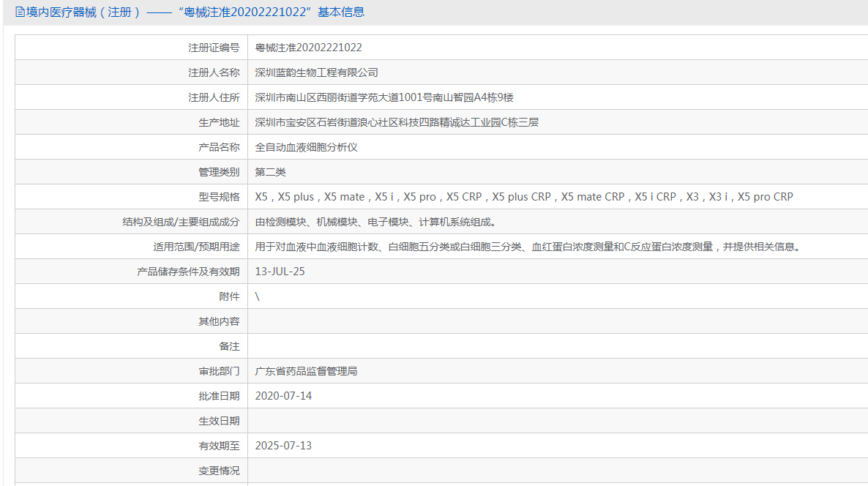Click the 附件 label
The height and width of the screenshot is (486, 868).
coord(229,296)
